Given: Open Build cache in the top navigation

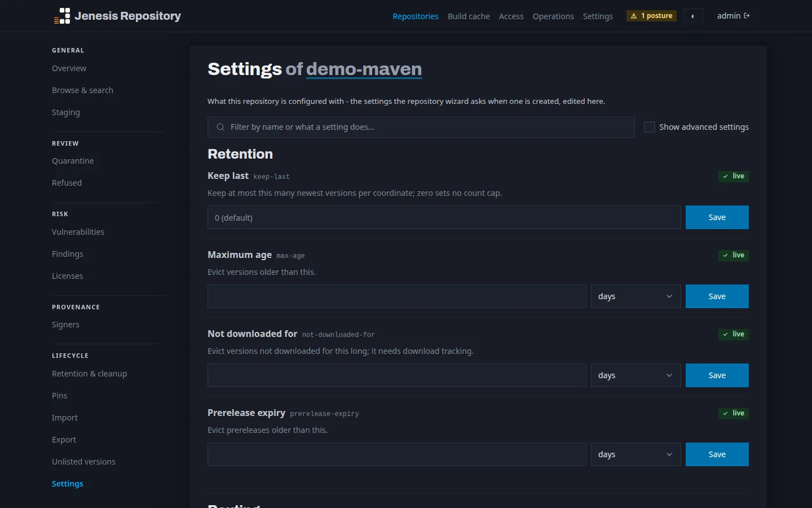Looking at the screenshot, I should pos(469,16).
